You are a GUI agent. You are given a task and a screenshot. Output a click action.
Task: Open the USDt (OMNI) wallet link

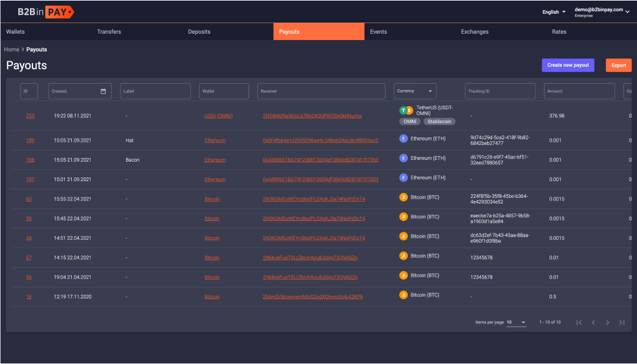(219, 116)
